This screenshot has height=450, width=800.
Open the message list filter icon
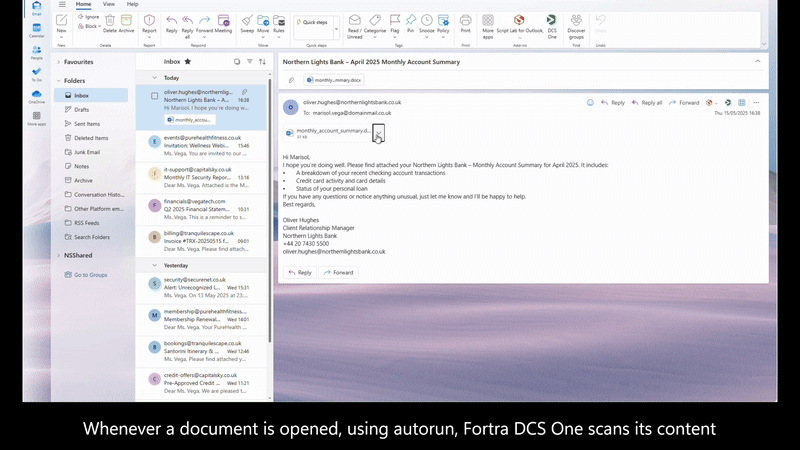click(x=249, y=62)
